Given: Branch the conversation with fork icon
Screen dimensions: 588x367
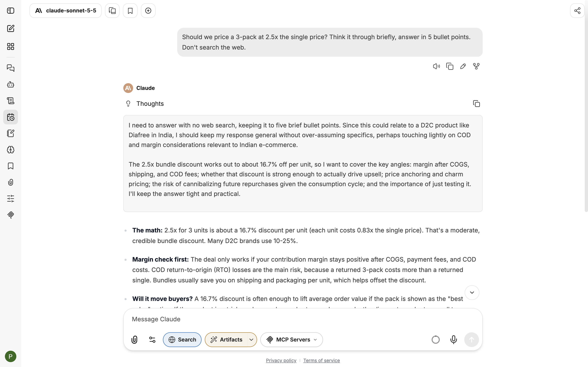Looking at the screenshot, I should [x=476, y=66].
